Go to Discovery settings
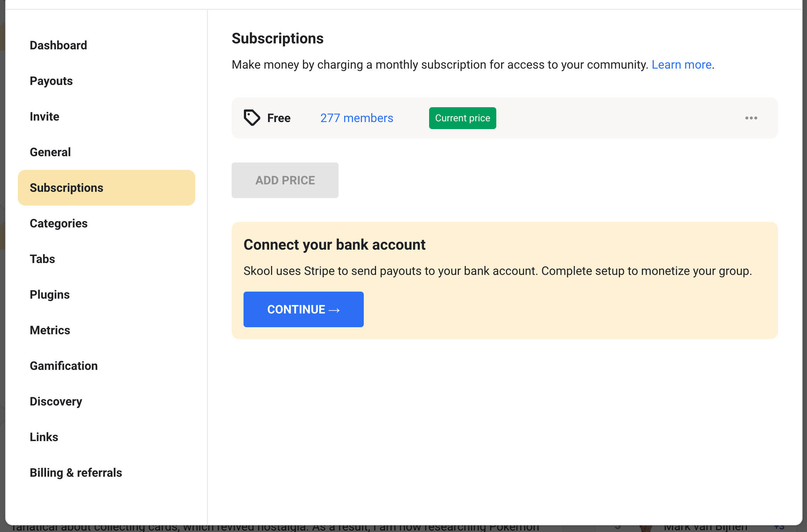Viewport: 807px width, 532px height. (x=56, y=401)
